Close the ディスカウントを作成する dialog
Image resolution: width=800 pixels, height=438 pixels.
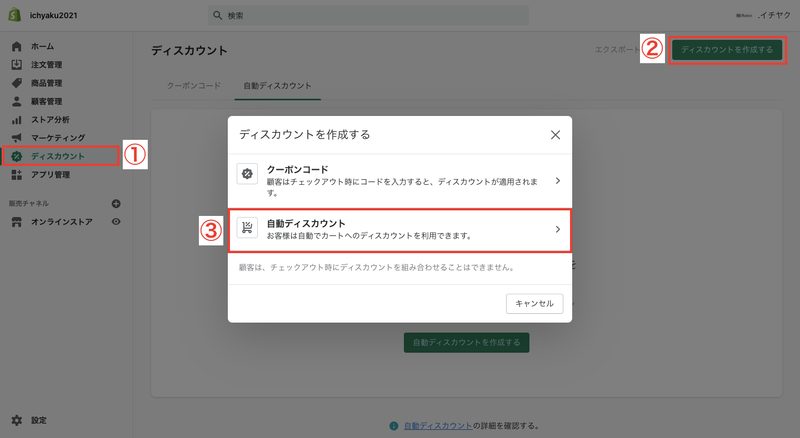click(x=555, y=135)
